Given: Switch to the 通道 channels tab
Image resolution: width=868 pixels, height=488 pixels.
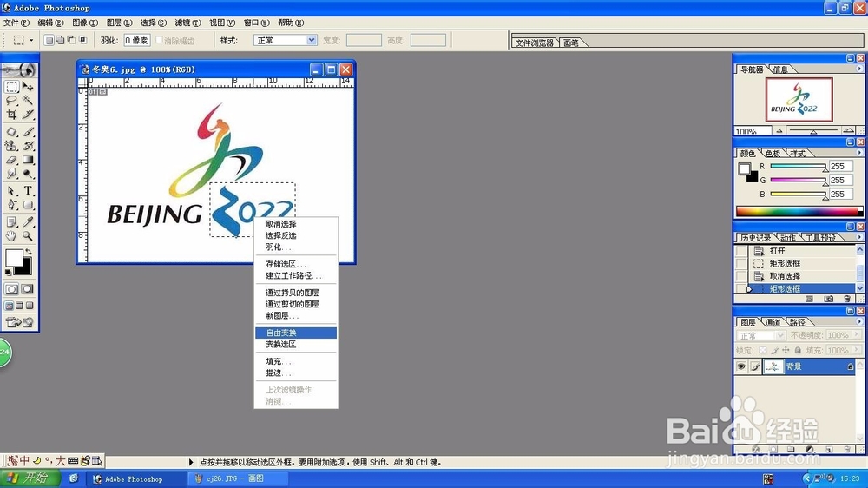Looking at the screenshot, I should click(773, 322).
